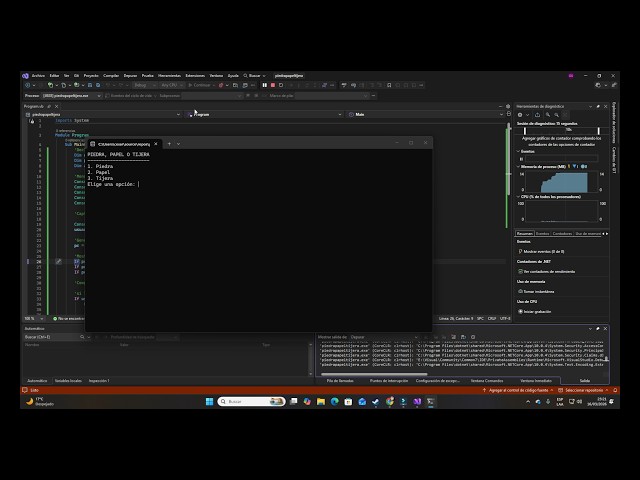Image resolution: width=640 pixels, height=480 pixels.
Task: Click the output panel horizontal scrollbar
Action: coord(374,374)
